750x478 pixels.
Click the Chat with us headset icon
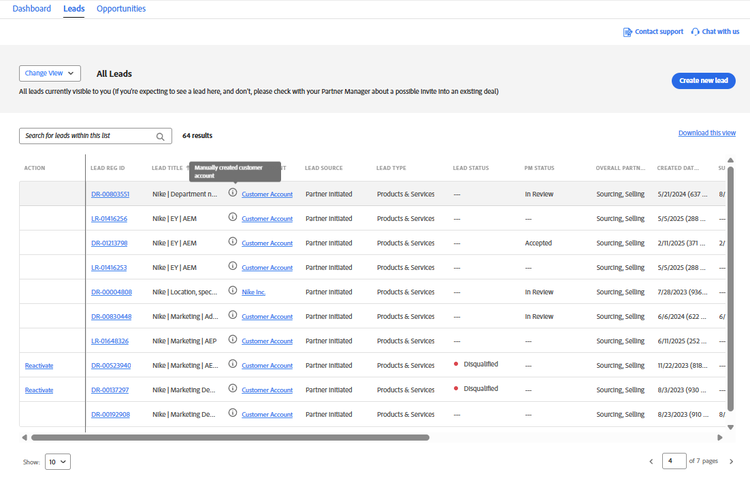[695, 32]
